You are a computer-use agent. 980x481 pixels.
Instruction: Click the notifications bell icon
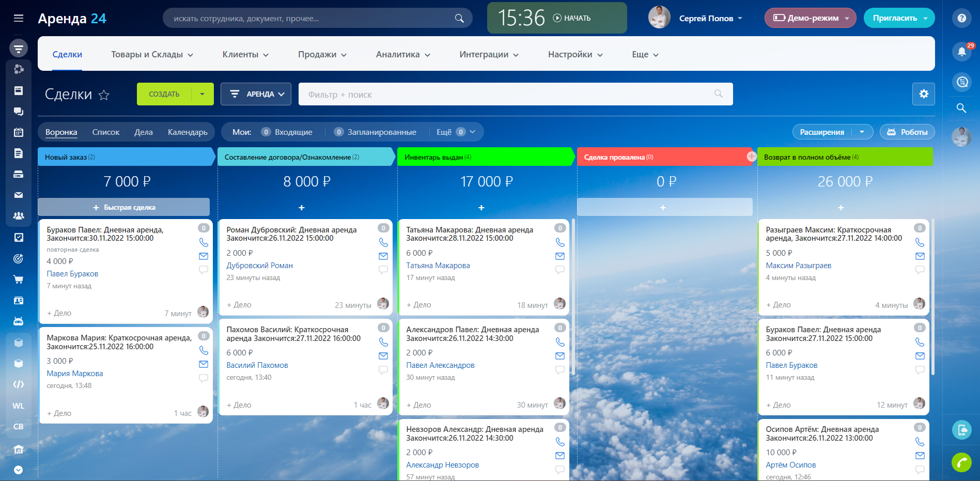[x=961, y=51]
